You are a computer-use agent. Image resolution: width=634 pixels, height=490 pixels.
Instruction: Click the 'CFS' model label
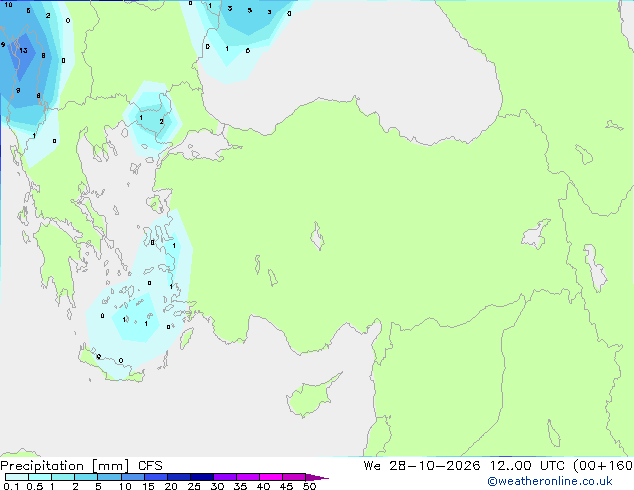pos(150,466)
